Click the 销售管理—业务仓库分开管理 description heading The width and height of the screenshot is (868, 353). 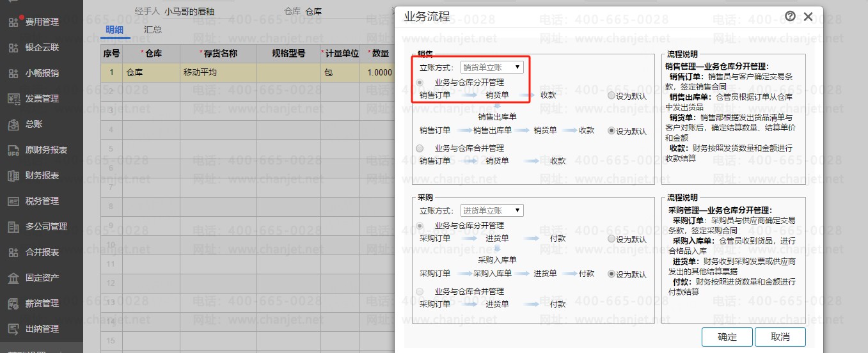point(716,66)
